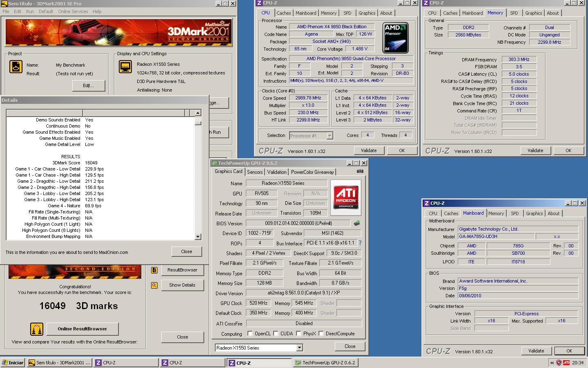The image size is (588, 368).
Task: Open the Run menu
Action: [30, 11]
